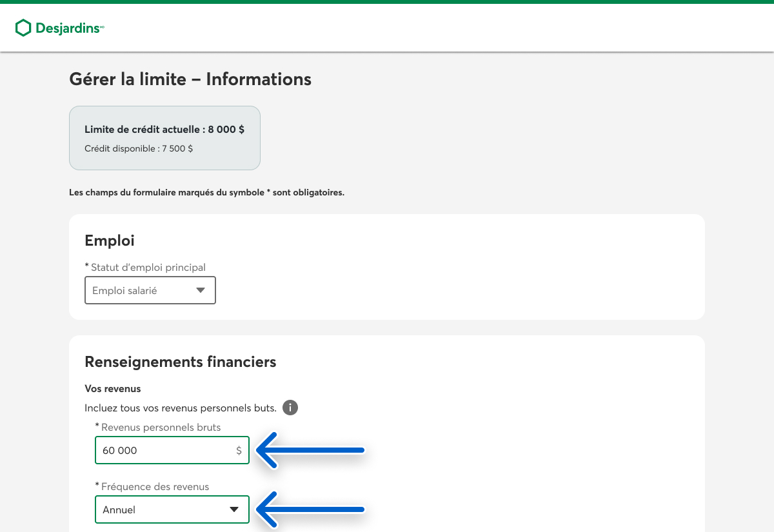Image resolution: width=774 pixels, height=532 pixels.
Task: Click the Limite de crédit actuelle card
Action: pos(164,138)
